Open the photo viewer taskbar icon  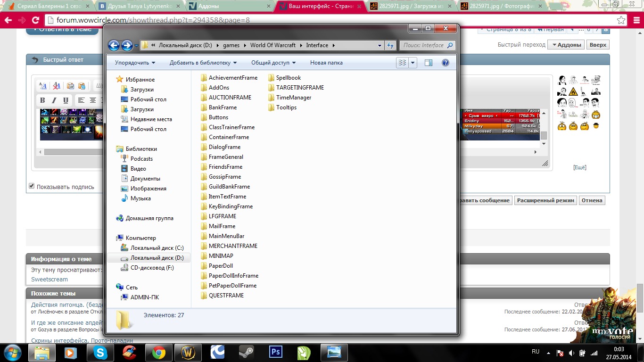pyautogui.click(x=334, y=352)
